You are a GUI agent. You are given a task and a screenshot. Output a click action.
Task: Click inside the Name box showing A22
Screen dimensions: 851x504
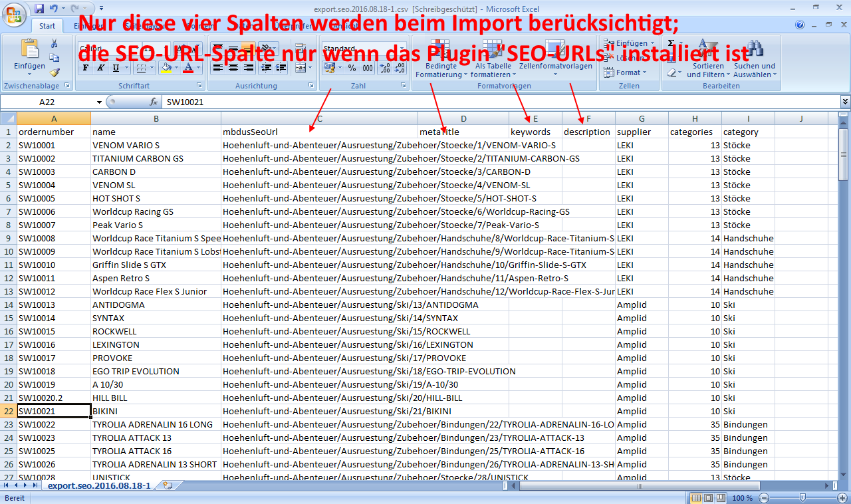[x=47, y=102]
